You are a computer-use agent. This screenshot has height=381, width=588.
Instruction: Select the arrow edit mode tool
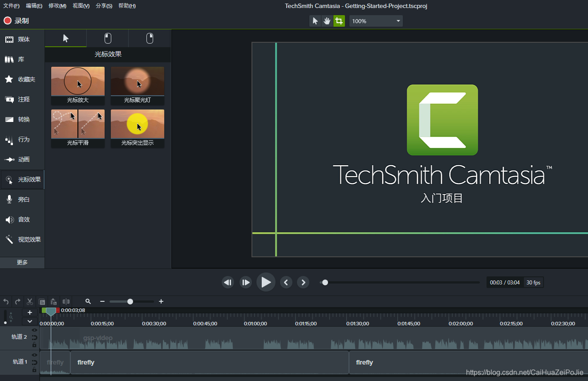(315, 21)
